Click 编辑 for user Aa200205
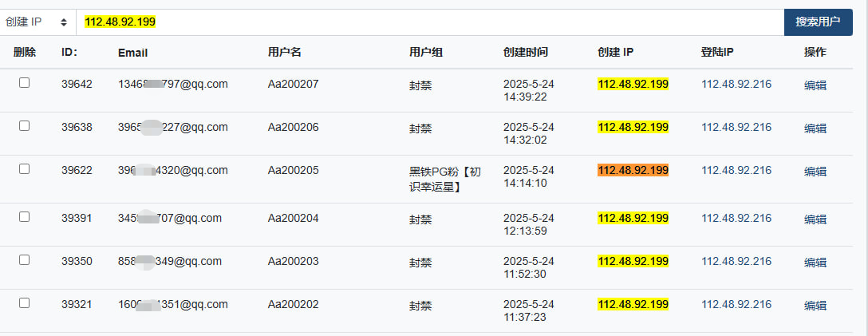The image size is (868, 336). tap(815, 172)
